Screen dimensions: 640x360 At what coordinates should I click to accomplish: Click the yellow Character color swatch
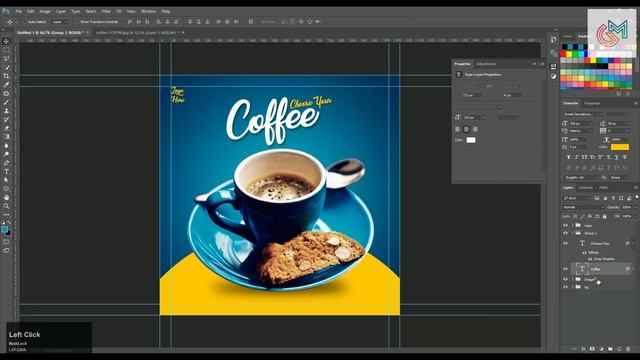(x=620, y=147)
